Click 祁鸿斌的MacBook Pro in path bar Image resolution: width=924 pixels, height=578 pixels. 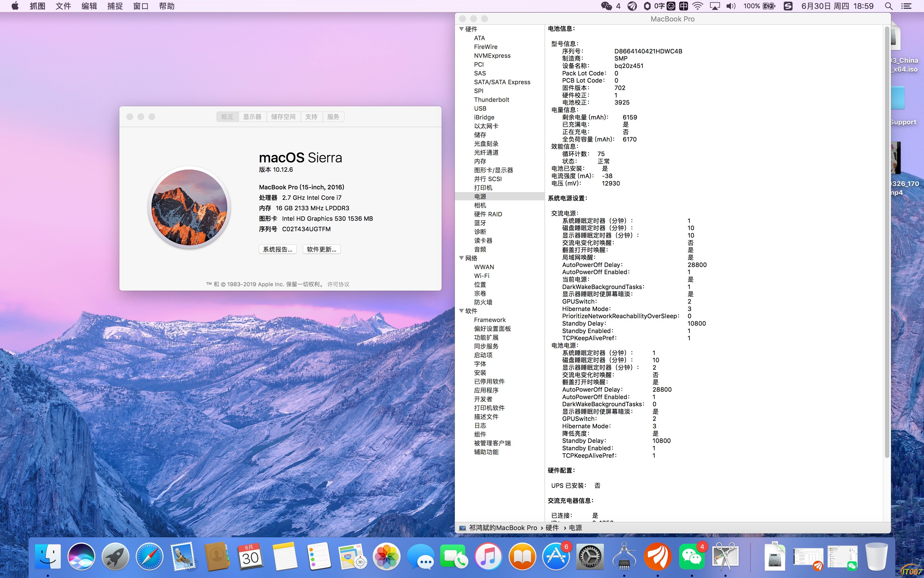point(503,528)
